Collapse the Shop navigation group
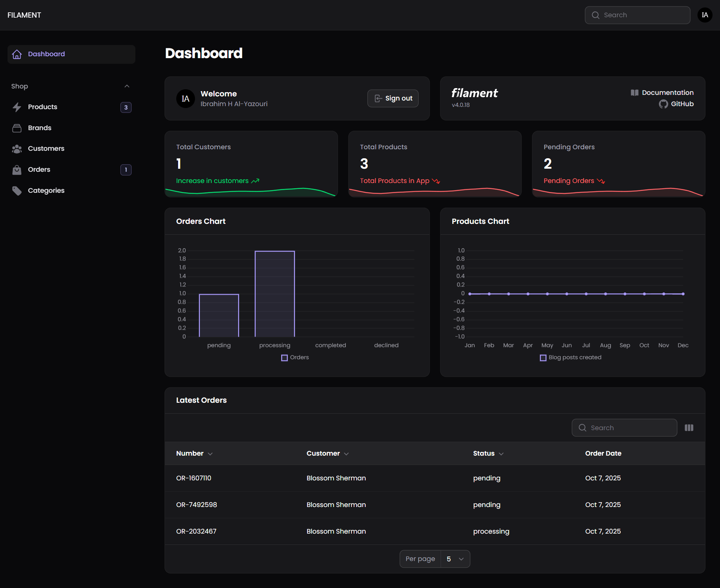 pyautogui.click(x=127, y=86)
